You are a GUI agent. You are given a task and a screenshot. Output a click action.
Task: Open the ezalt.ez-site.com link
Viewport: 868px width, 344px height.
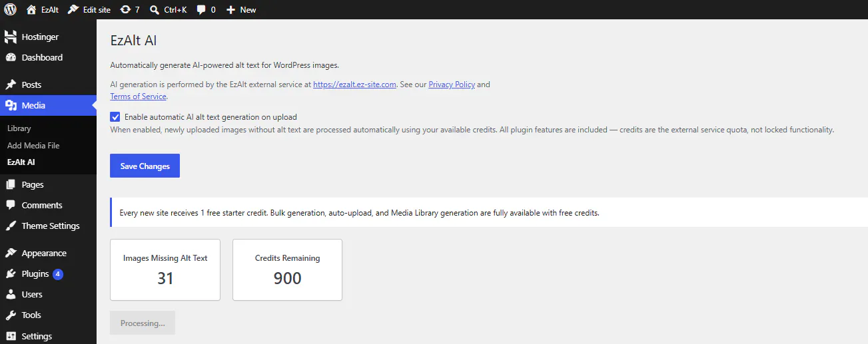pyautogui.click(x=354, y=85)
